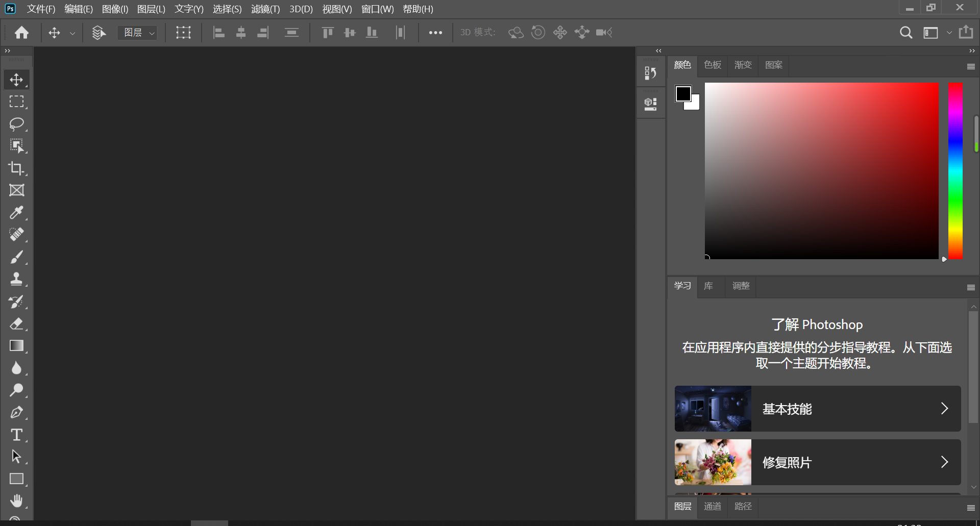Select the Dodge tool
Viewport: 980px width, 526px height.
pos(16,390)
